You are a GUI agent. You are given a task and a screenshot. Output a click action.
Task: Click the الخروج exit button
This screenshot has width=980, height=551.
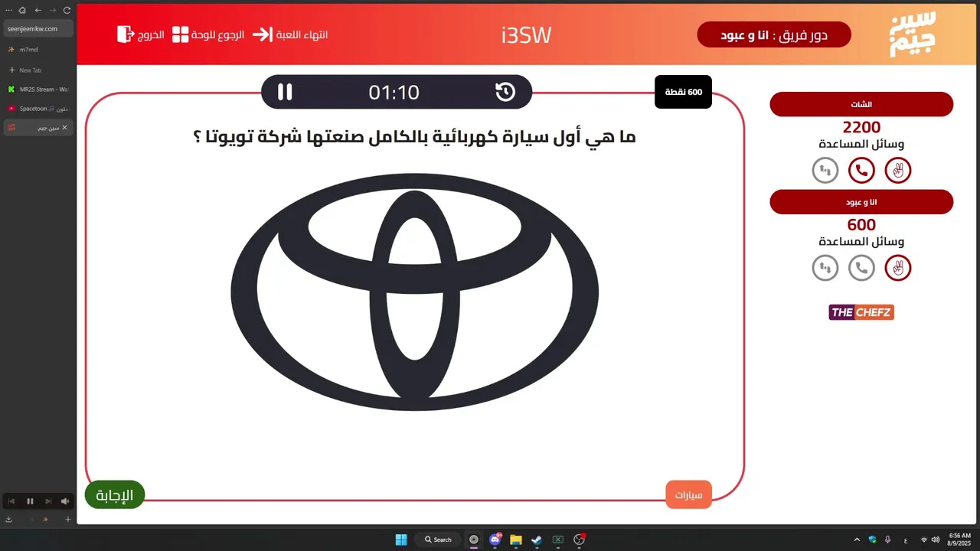[x=141, y=34]
